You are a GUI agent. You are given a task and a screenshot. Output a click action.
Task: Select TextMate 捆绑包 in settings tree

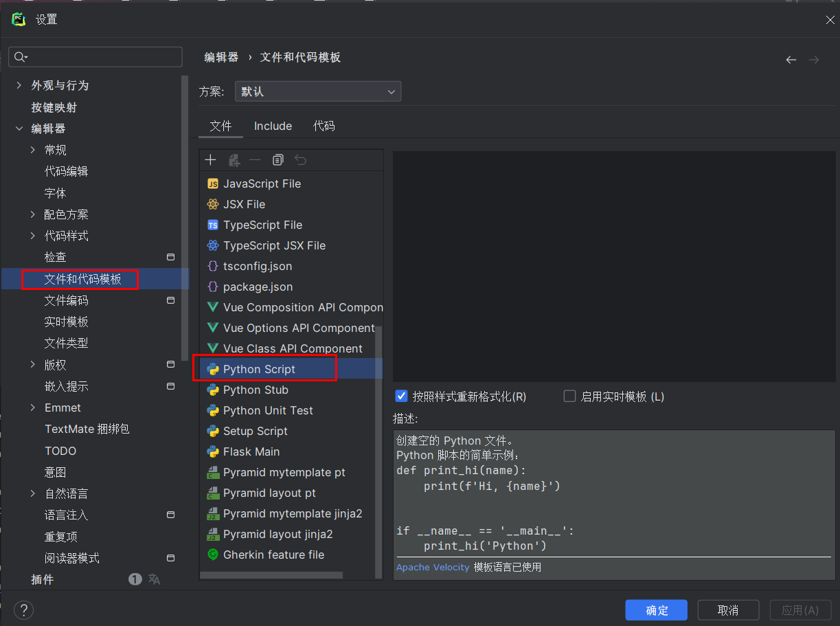87,429
